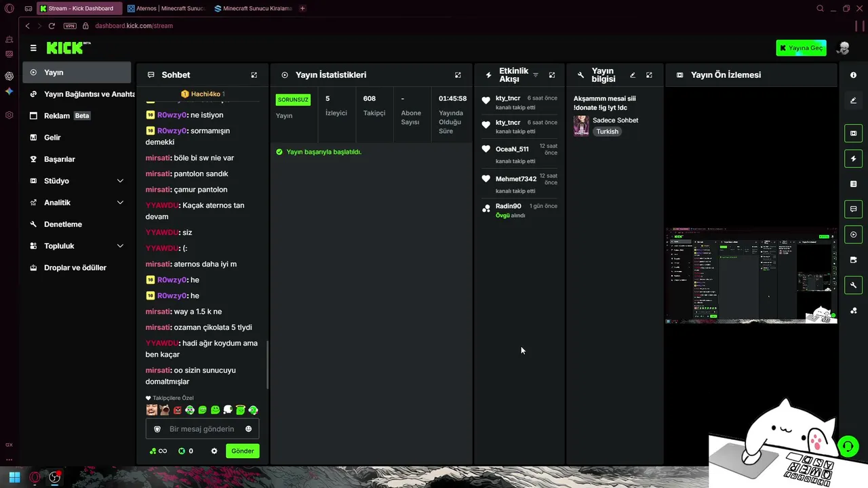Expand the Stüdyo menu section
The image size is (868, 488).
pos(77,181)
